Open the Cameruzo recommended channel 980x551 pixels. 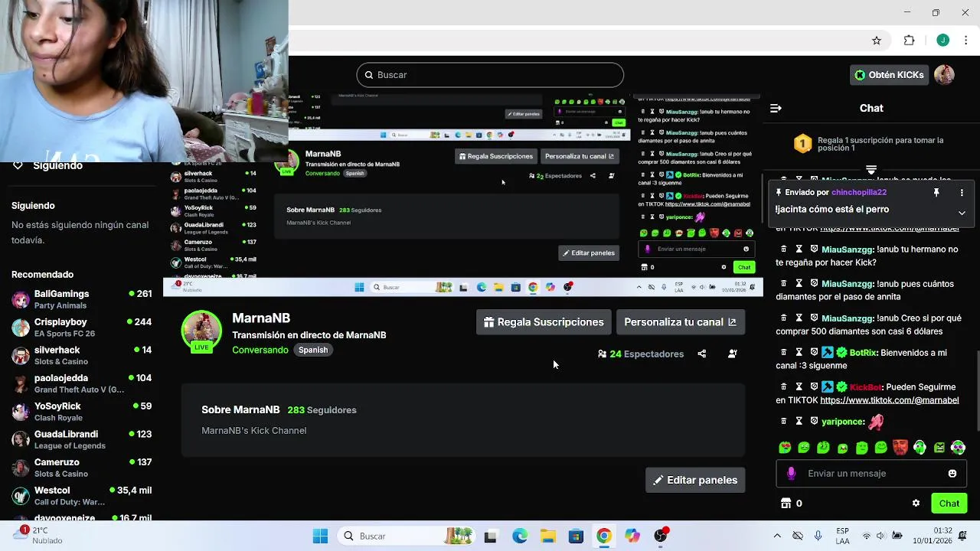[82, 468]
